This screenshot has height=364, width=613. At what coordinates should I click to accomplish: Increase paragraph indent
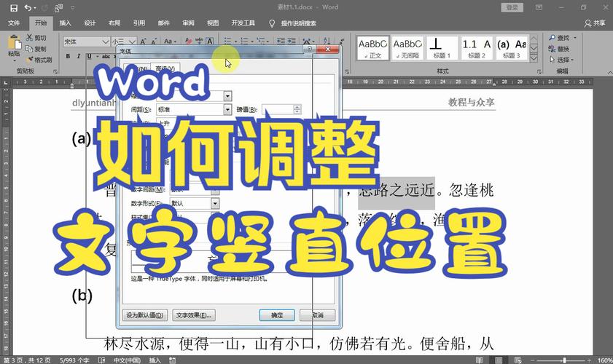(x=292, y=41)
